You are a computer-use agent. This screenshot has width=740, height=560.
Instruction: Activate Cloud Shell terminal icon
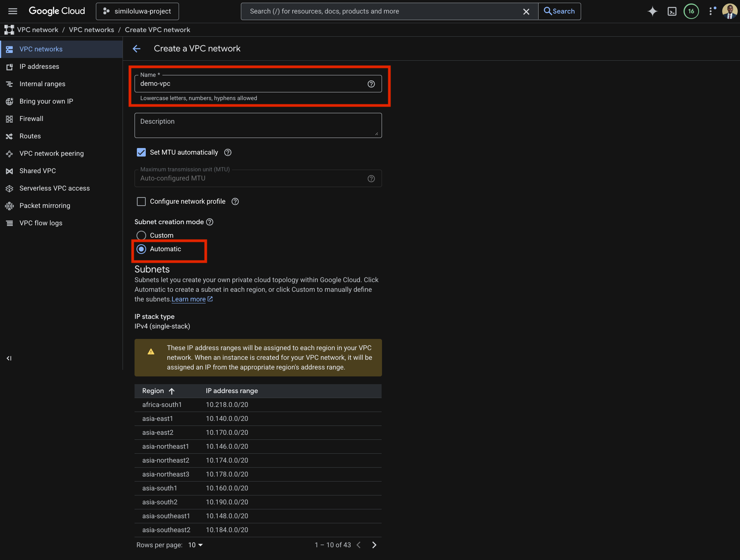672,11
